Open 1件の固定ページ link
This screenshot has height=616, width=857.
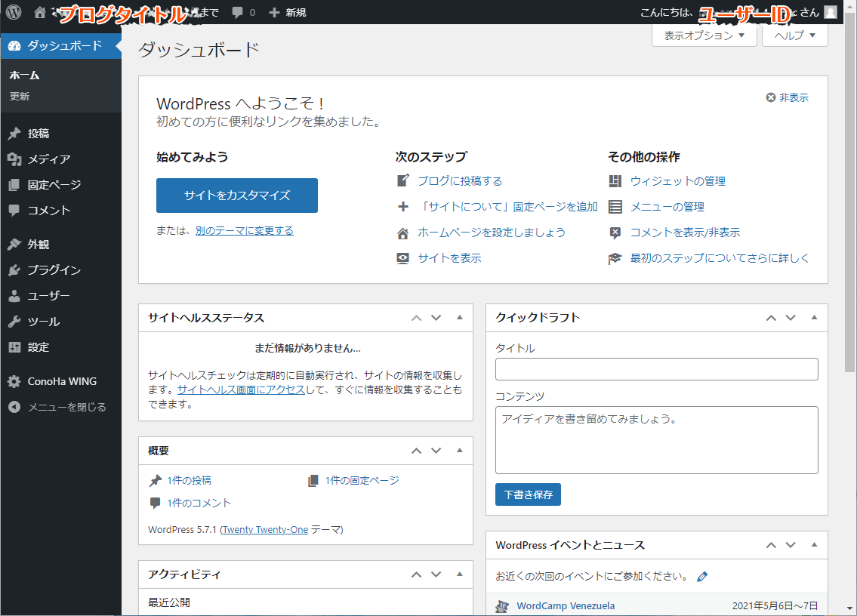(362, 480)
